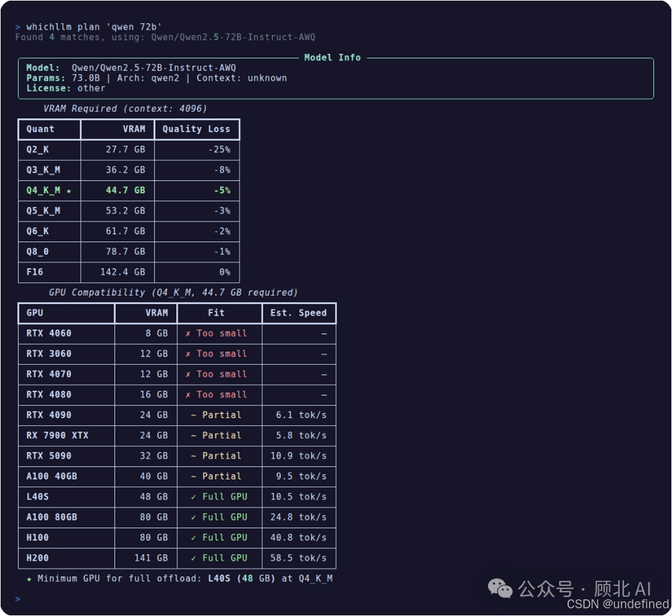The width and height of the screenshot is (672, 616).
Task: Click the "GPU" column header
Action: point(35,312)
